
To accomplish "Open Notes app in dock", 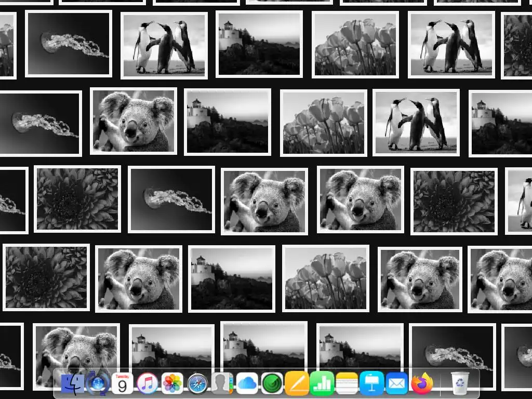I will click(347, 384).
